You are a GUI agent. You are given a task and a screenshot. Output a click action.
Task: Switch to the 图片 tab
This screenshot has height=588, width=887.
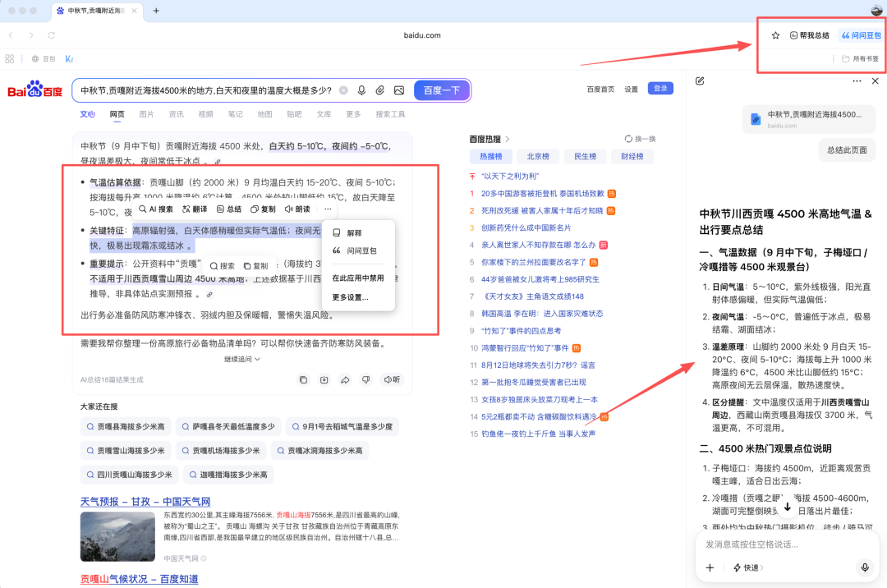coord(146,114)
